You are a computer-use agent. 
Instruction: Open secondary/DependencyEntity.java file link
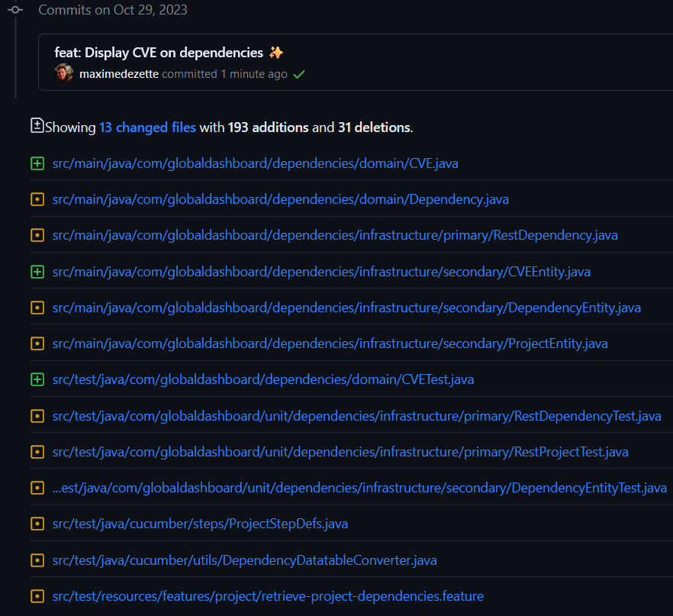pos(346,308)
